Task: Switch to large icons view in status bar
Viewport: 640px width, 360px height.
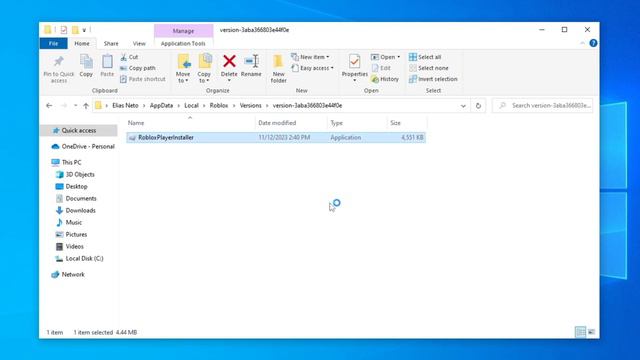Action: click(x=591, y=332)
